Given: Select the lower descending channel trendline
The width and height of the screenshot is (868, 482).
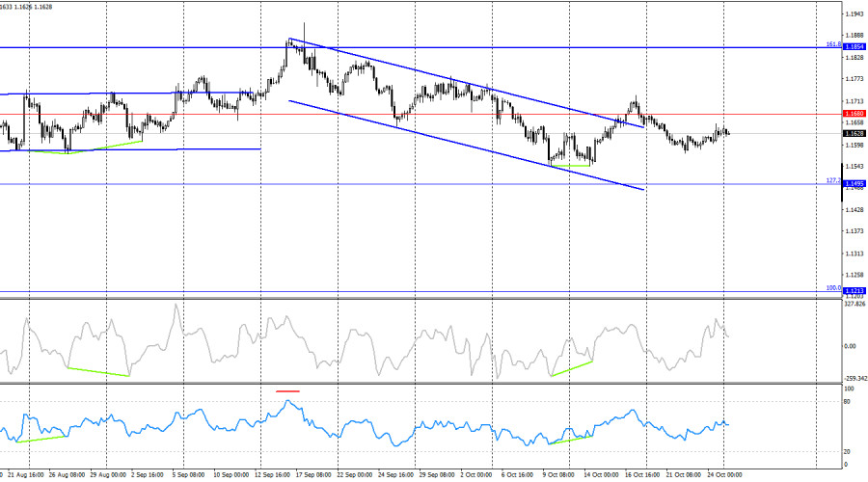Looking at the screenshot, I should pos(463,145).
